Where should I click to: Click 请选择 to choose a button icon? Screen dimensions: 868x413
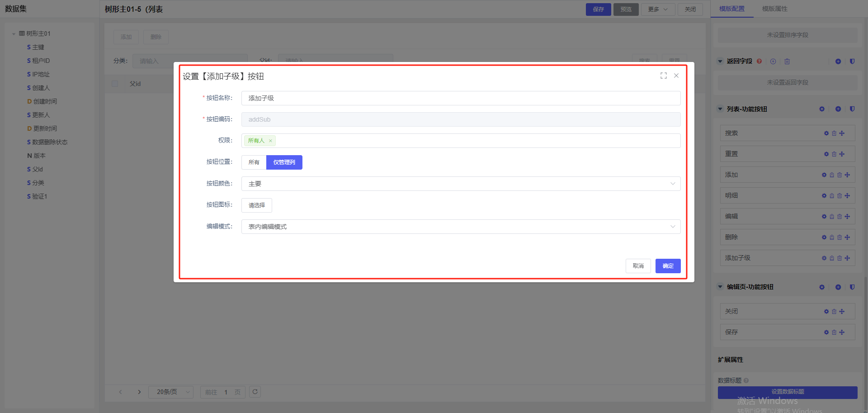(x=256, y=205)
